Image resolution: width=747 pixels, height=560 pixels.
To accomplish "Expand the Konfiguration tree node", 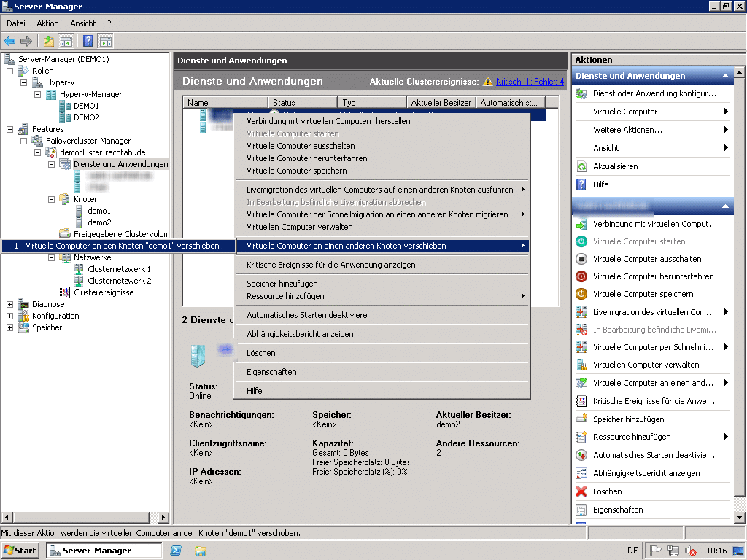I will pyautogui.click(x=9, y=316).
